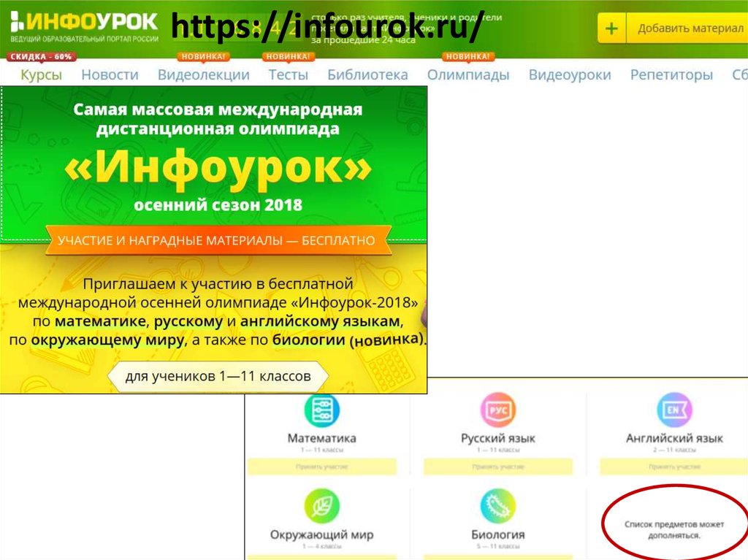The width and height of the screenshot is (748, 560).
Task: Click Принять участие under Русский язык
Action: click(x=497, y=467)
